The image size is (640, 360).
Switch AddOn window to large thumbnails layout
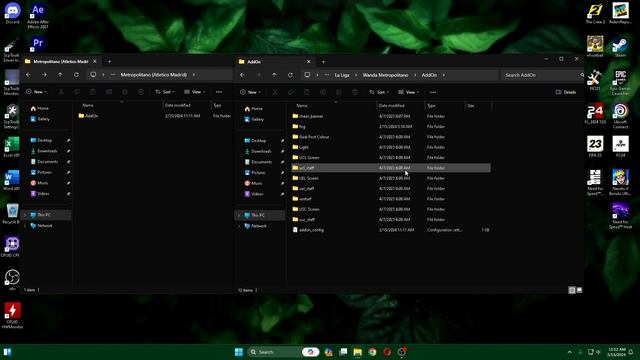[x=579, y=290]
